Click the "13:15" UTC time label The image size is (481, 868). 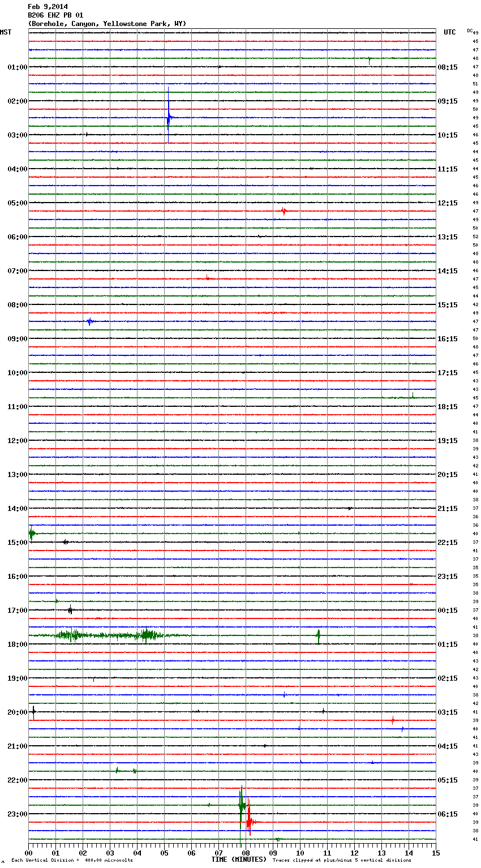pyautogui.click(x=448, y=237)
